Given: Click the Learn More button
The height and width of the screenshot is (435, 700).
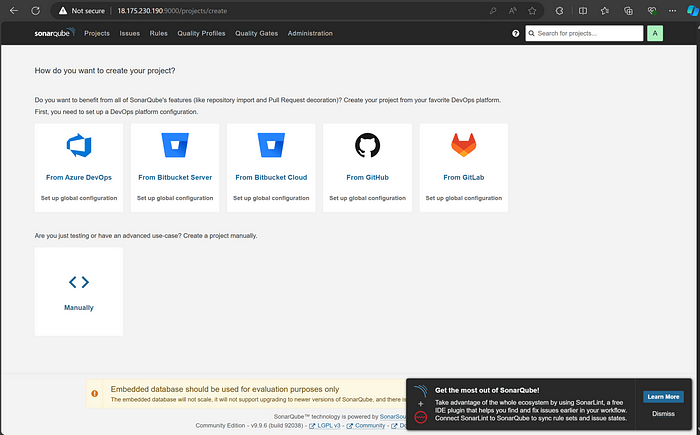Looking at the screenshot, I should click(x=663, y=397).
